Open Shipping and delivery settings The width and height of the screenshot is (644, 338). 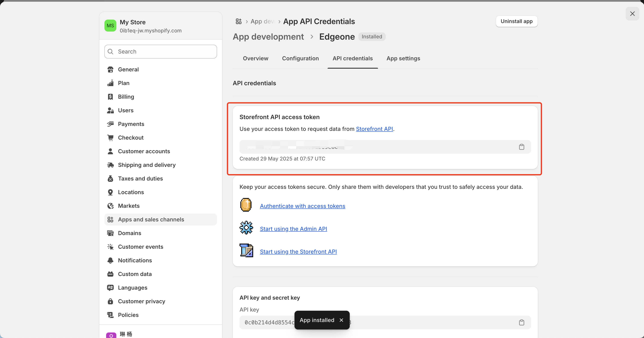pos(146,165)
